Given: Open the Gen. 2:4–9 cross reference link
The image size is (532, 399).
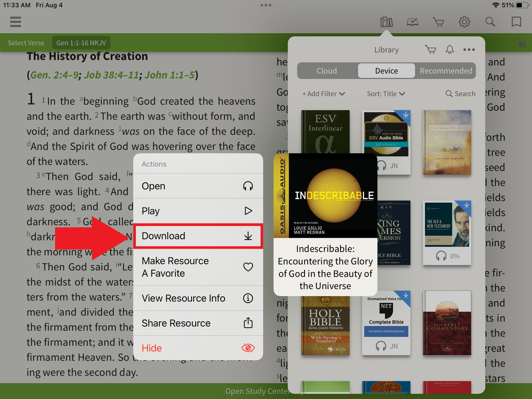Looking at the screenshot, I should 54,75.
